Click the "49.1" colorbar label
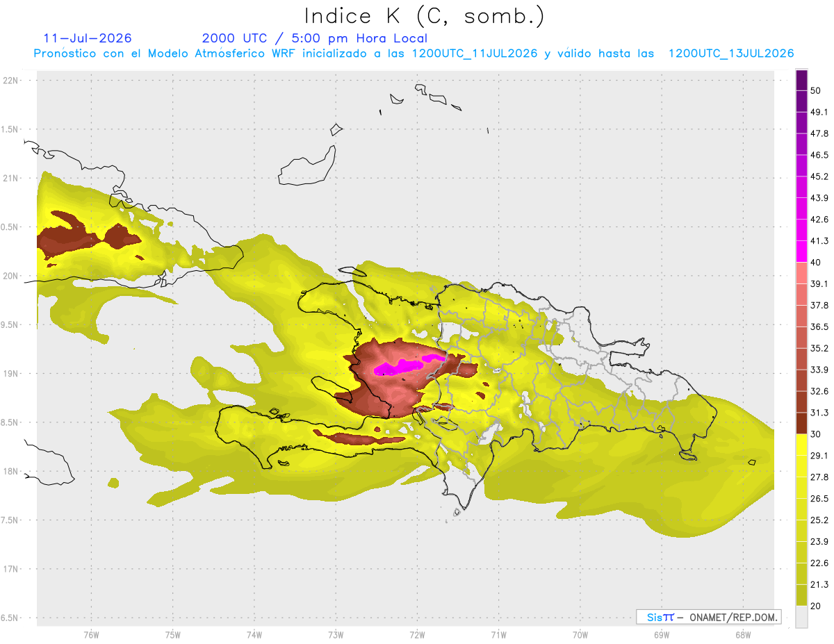The image size is (834, 644). 819,112
